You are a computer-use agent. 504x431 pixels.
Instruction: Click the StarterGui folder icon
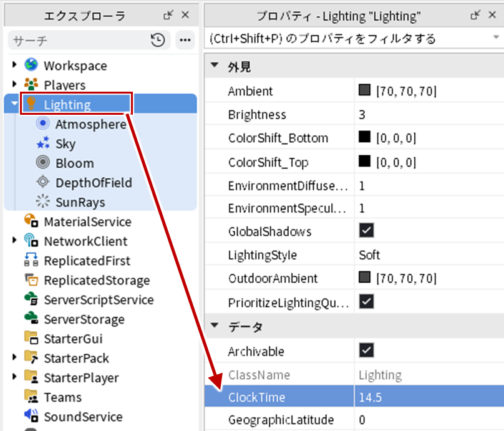point(31,338)
